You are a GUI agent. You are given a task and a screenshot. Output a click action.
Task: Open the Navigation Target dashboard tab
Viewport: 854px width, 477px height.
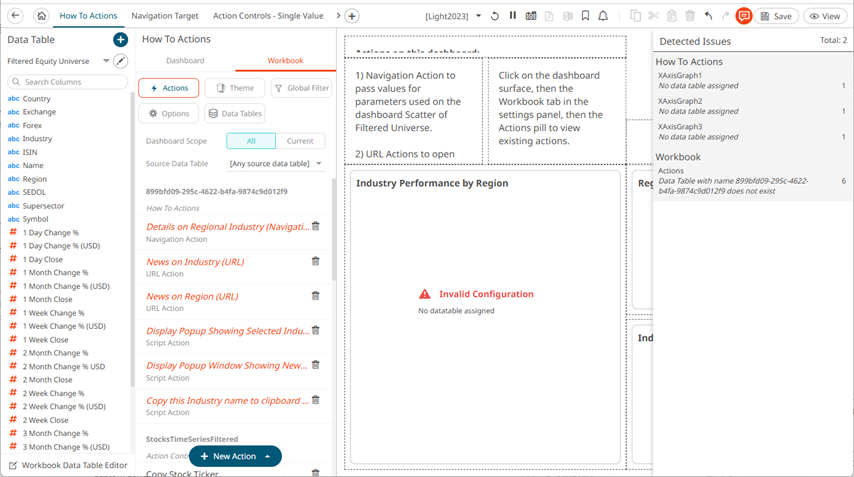pyautogui.click(x=164, y=16)
